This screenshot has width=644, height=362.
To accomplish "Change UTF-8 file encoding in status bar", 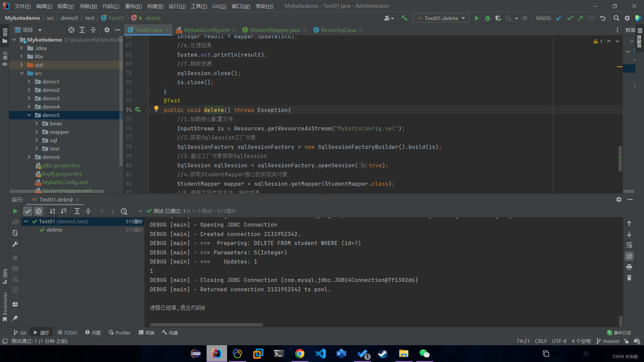I will tap(559, 341).
